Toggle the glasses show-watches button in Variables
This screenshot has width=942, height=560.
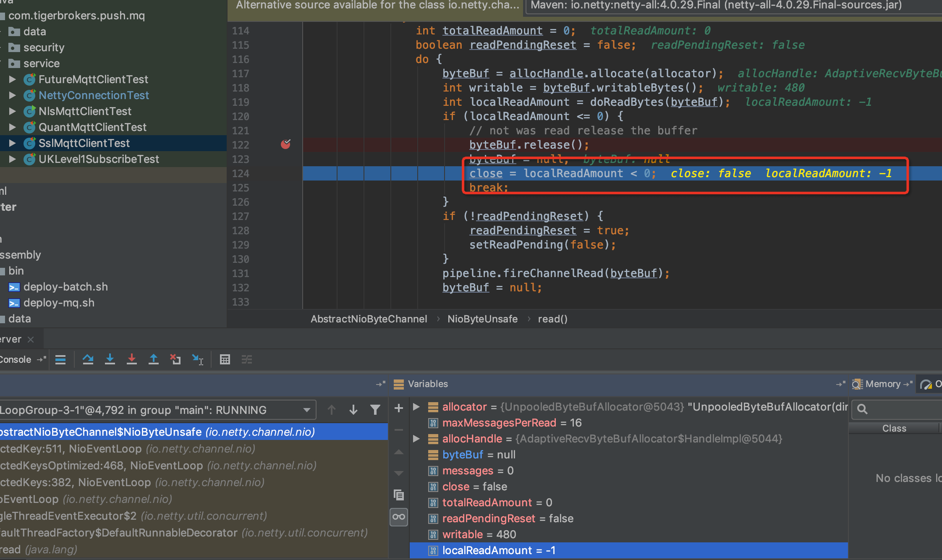[399, 517]
